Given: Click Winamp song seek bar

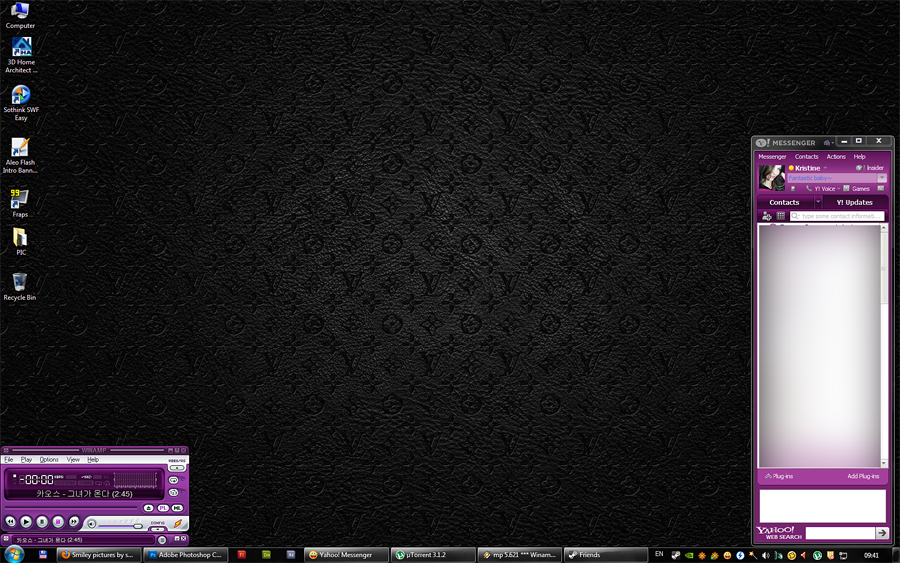Looking at the screenshot, I should [72, 508].
